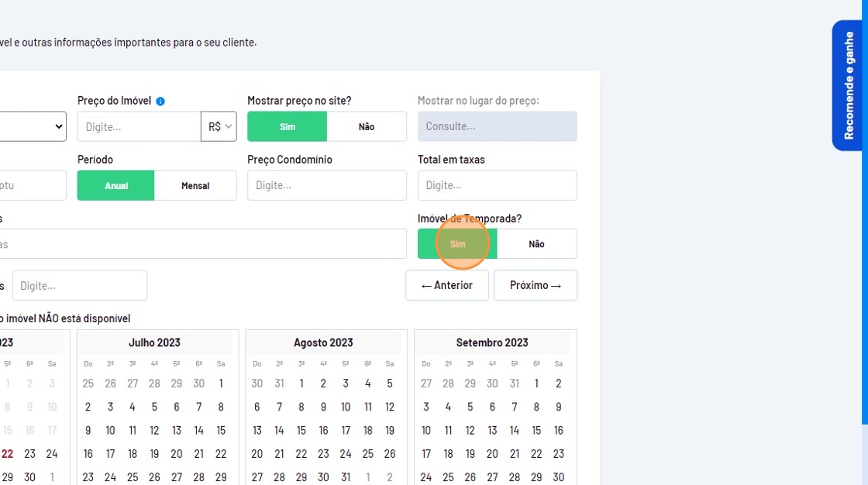Advance with the Próximo button
The image size is (868, 485).
click(x=536, y=285)
